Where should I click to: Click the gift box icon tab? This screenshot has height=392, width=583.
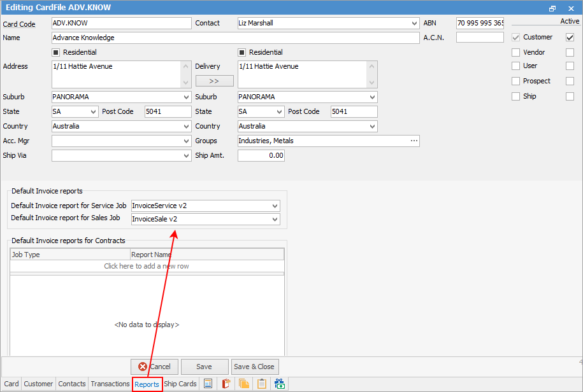280,384
